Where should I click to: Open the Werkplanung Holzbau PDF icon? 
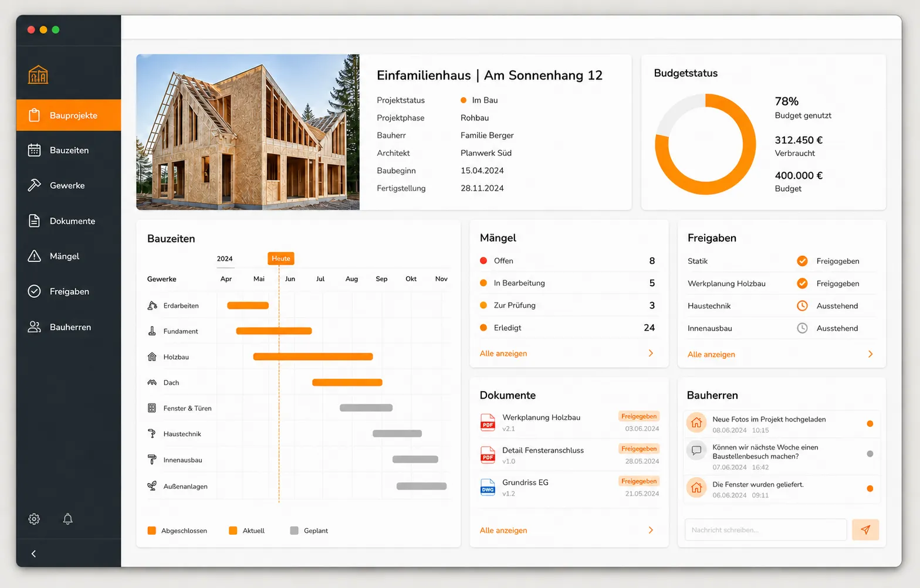488,422
